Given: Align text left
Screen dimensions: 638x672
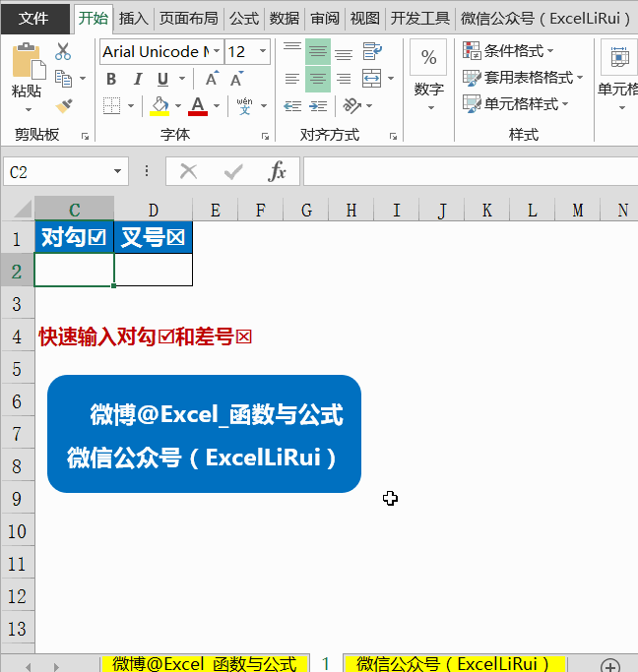Looking at the screenshot, I should click(x=292, y=79).
